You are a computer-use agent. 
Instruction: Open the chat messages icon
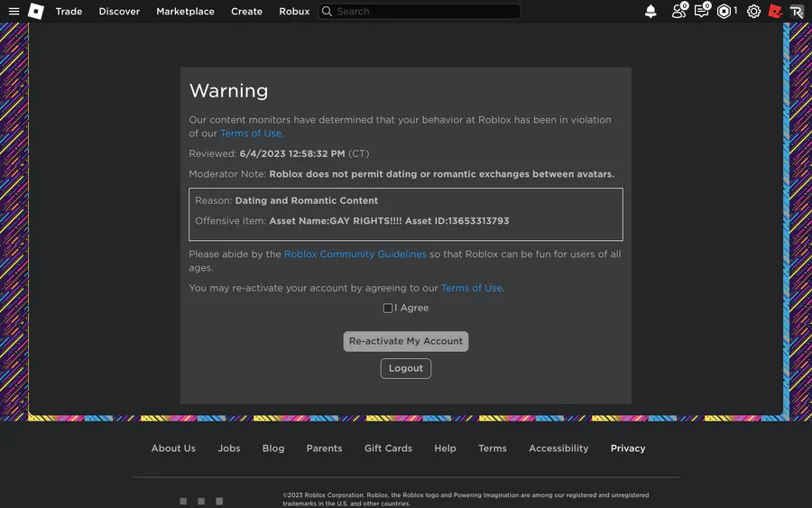point(701,12)
